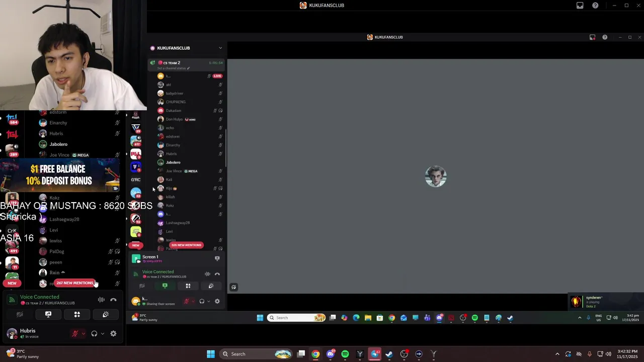Viewport: 644px width, 362px height.
Task: Select babydriver in streamed member list
Action: pyautogui.click(x=175, y=94)
